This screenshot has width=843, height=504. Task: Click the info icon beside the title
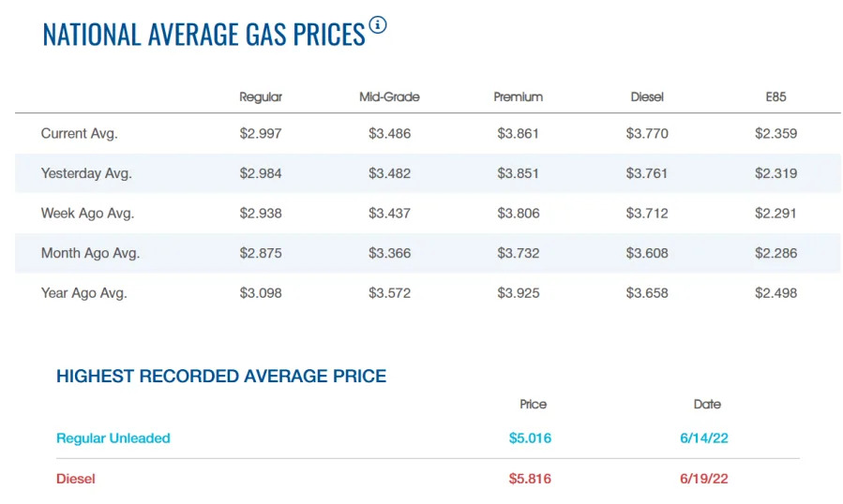tap(378, 25)
